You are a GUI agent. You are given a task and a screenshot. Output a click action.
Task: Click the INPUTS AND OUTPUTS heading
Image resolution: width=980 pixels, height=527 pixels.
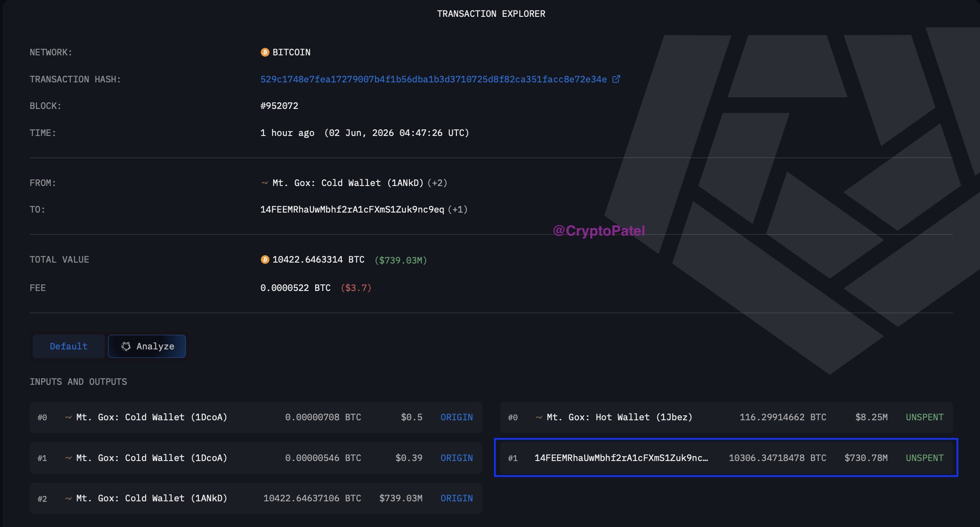point(78,382)
